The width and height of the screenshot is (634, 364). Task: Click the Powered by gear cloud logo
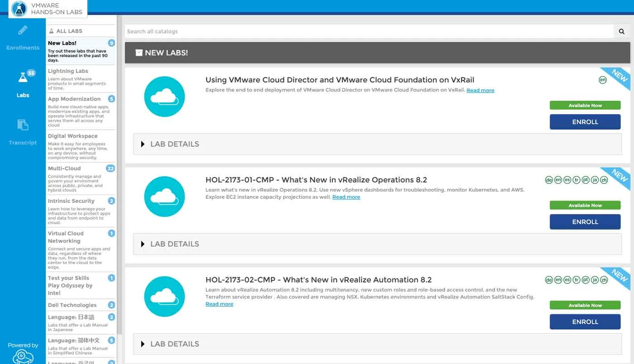(x=23, y=357)
